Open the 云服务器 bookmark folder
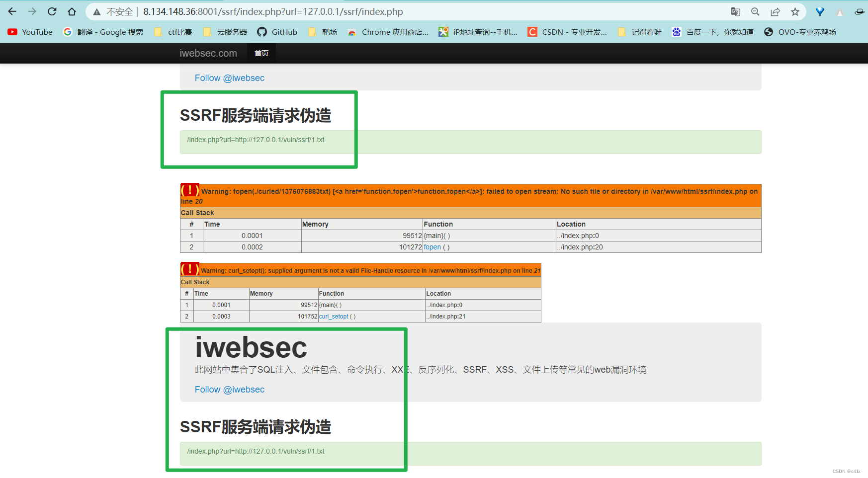This screenshot has height=478, width=868. click(x=225, y=32)
